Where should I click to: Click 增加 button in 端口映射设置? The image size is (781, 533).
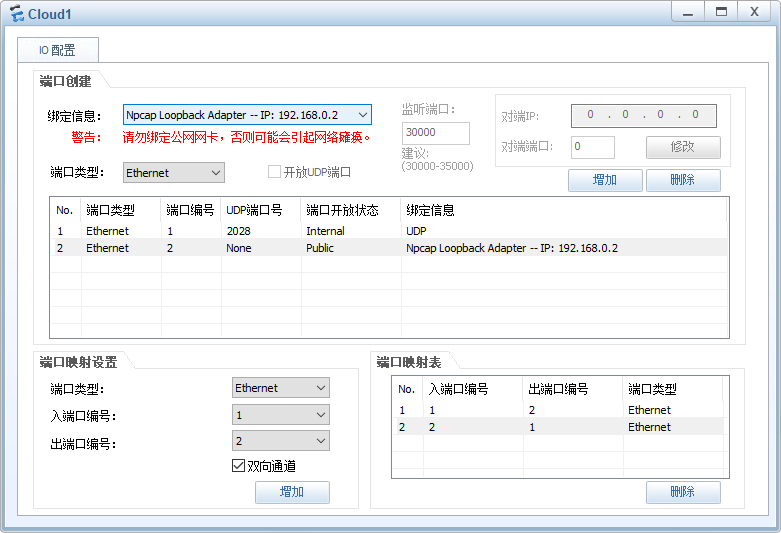[292, 492]
